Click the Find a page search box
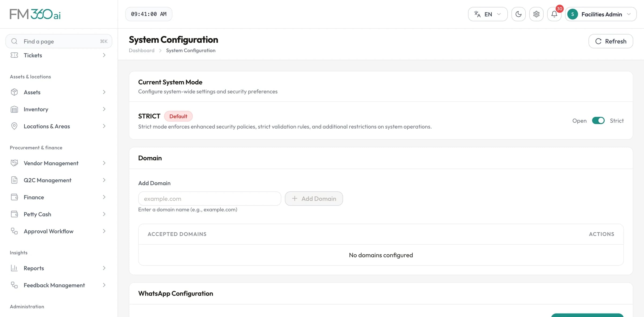Image resolution: width=644 pixels, height=317 pixels. click(59, 41)
